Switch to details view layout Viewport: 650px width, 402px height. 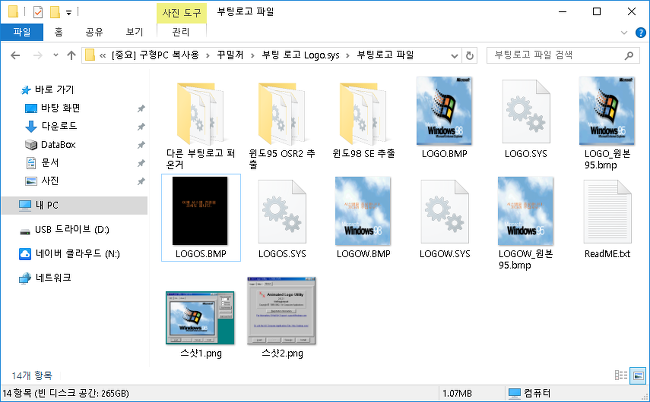point(621,375)
